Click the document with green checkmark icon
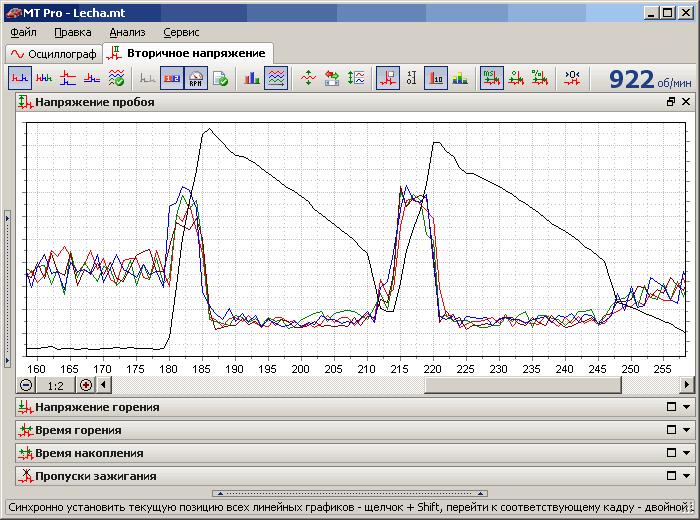 pyautogui.click(x=220, y=78)
